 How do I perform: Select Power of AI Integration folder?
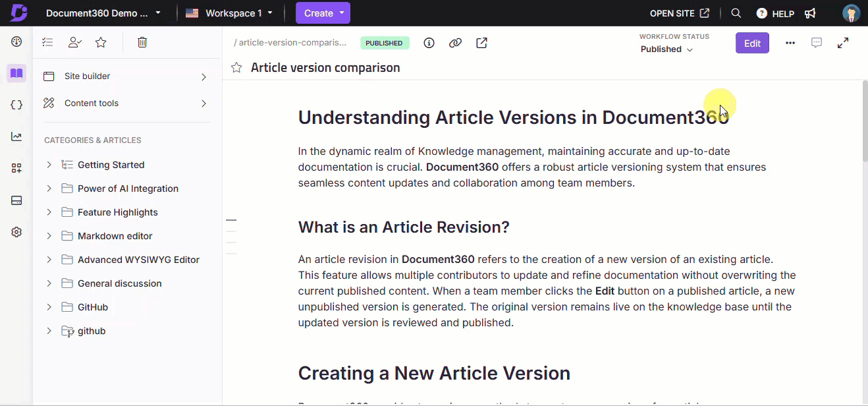click(128, 188)
